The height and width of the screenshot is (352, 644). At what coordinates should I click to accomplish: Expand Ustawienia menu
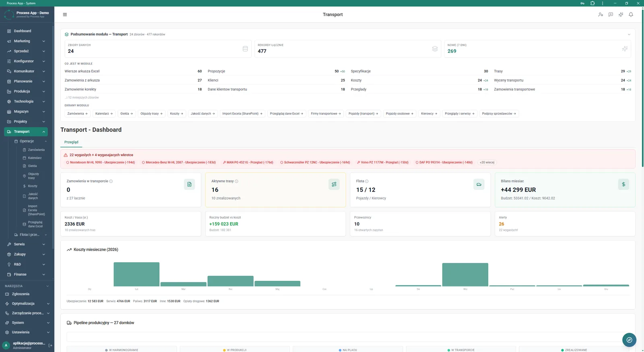[x=27, y=332]
